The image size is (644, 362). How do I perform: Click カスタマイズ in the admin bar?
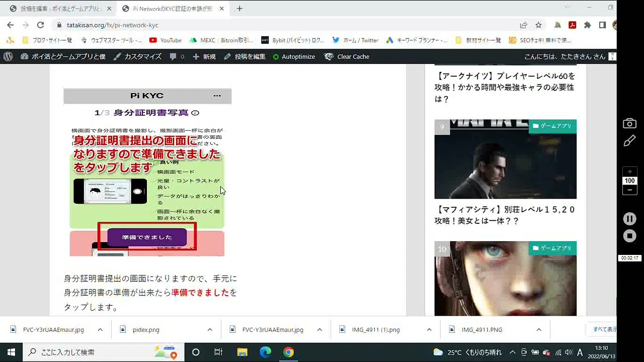tap(137, 56)
